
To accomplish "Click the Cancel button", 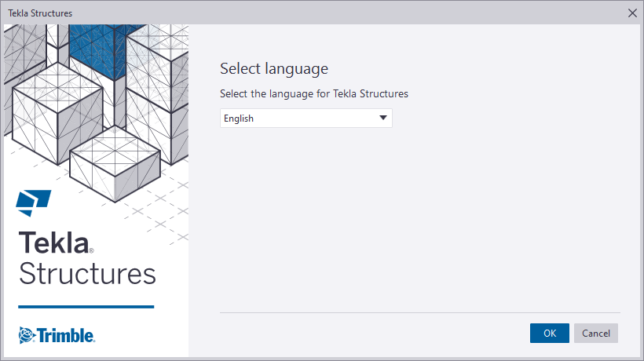I will (x=596, y=333).
